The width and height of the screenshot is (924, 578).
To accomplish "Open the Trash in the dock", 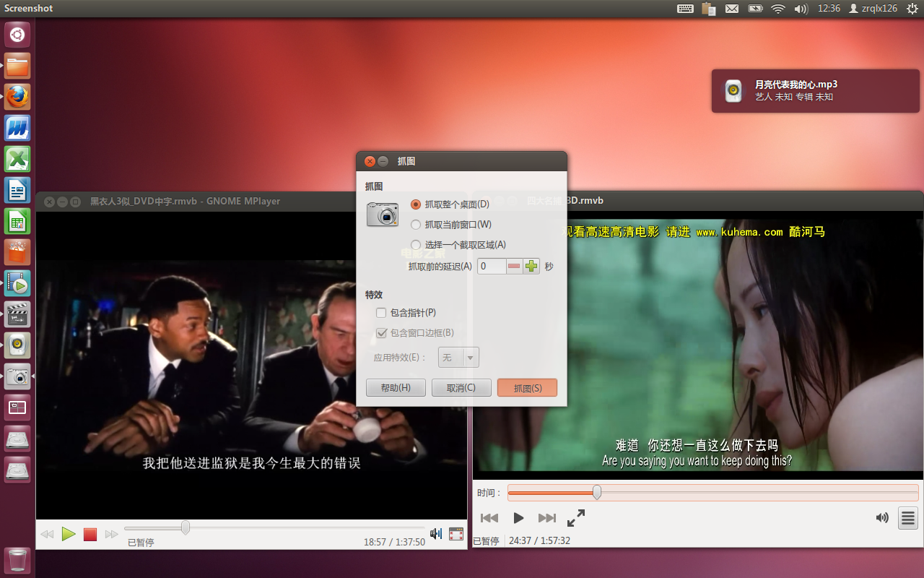I will click(x=17, y=561).
